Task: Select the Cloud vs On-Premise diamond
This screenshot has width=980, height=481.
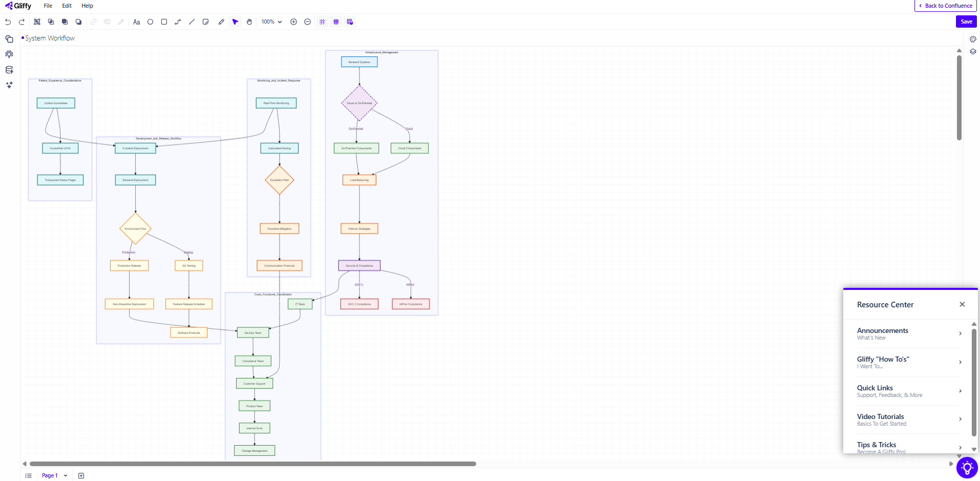Action: tap(359, 103)
